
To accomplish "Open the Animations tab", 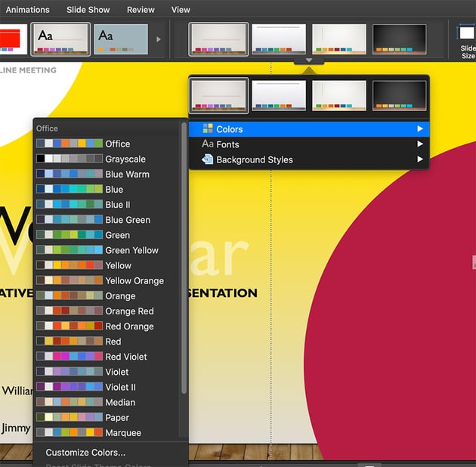I will point(28,10).
